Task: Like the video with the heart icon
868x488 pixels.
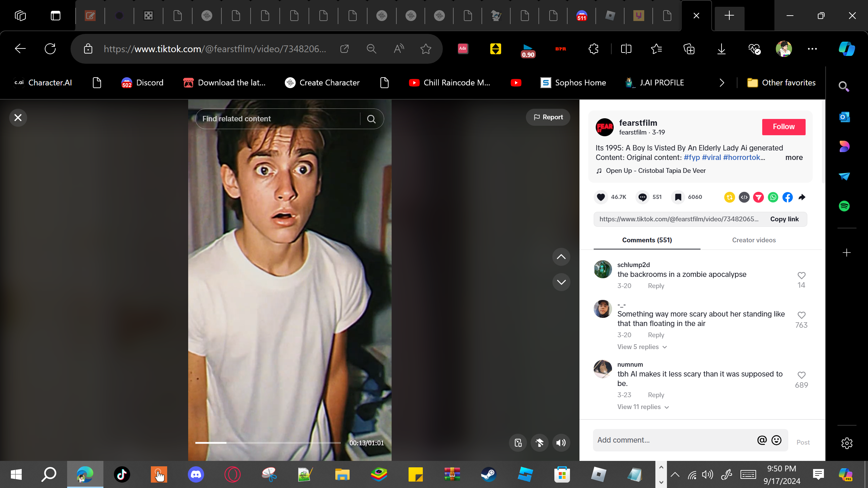Action: [601, 197]
